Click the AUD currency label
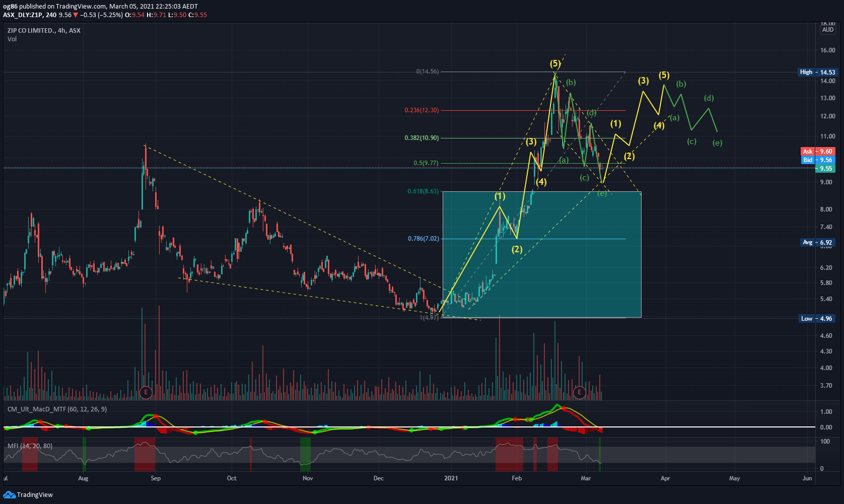This screenshot has height=504, width=844. 828,30
